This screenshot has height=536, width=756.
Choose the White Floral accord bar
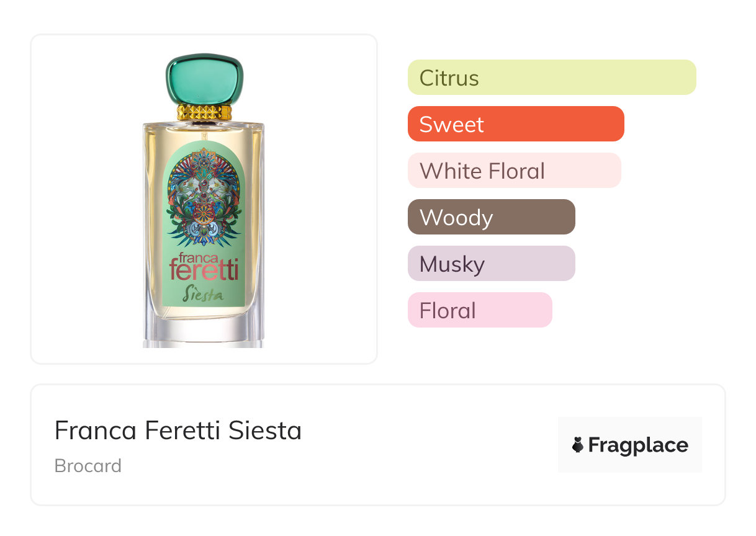tap(514, 171)
